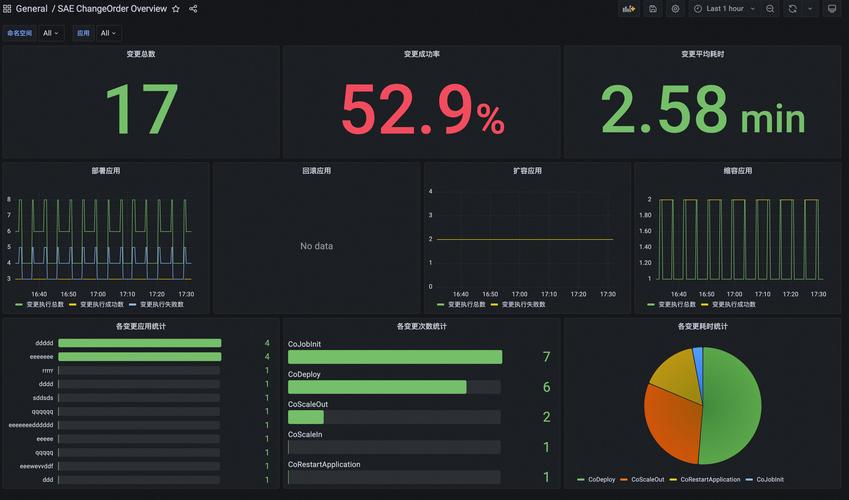Refresh the dashboard now
849x500 pixels.
point(793,9)
